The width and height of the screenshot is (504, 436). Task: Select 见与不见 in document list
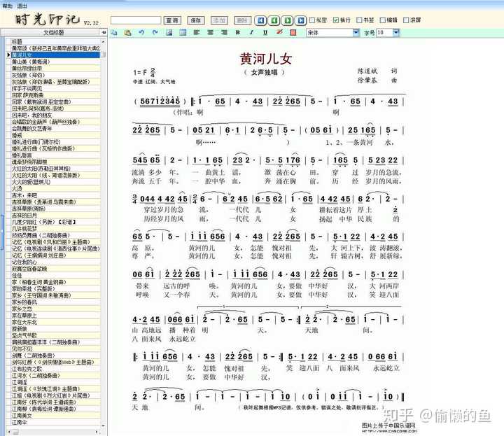(56, 349)
